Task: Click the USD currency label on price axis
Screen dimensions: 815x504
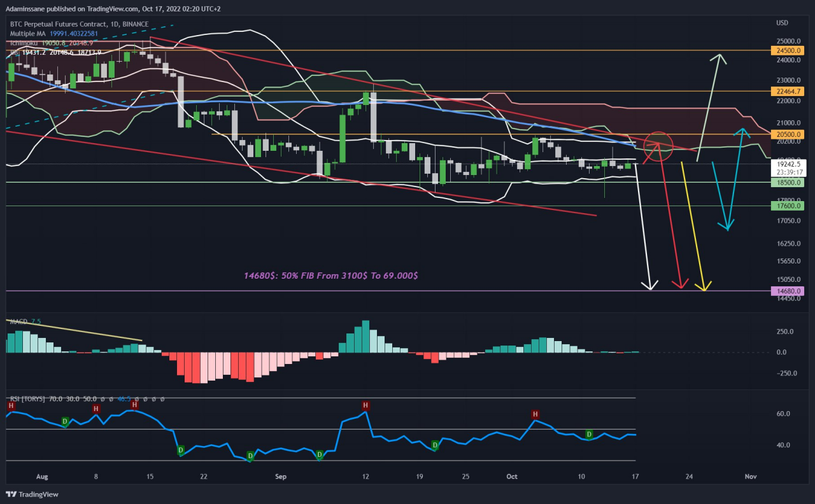Action: (782, 23)
